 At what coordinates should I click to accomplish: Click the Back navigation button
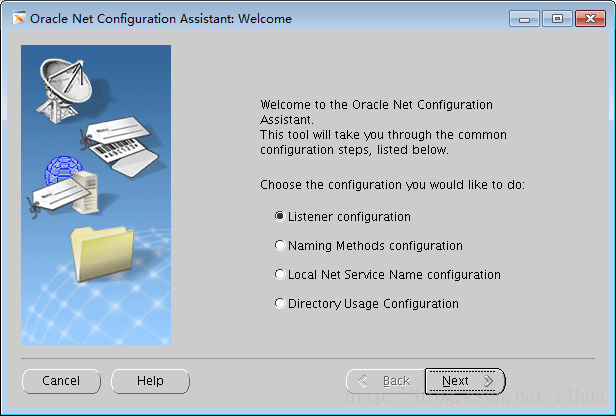[385, 381]
